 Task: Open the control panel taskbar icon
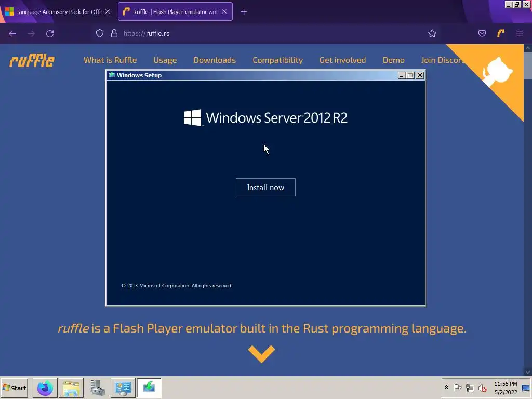tap(123, 388)
